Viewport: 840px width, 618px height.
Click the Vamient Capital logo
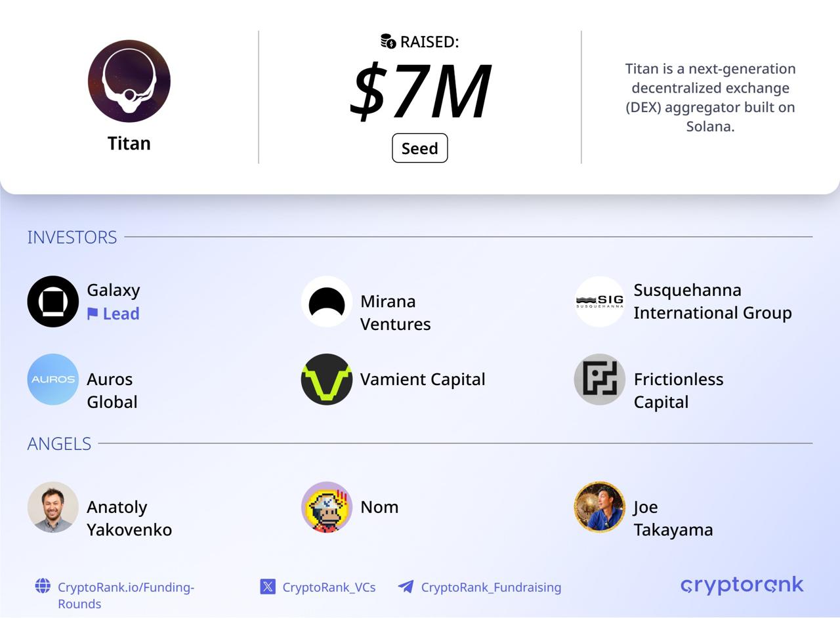point(327,379)
